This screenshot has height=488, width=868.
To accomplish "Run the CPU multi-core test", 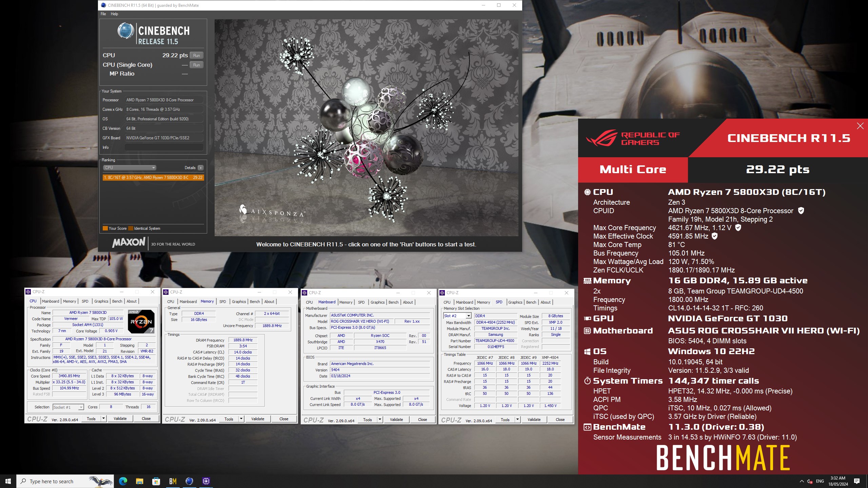I will 196,55.
